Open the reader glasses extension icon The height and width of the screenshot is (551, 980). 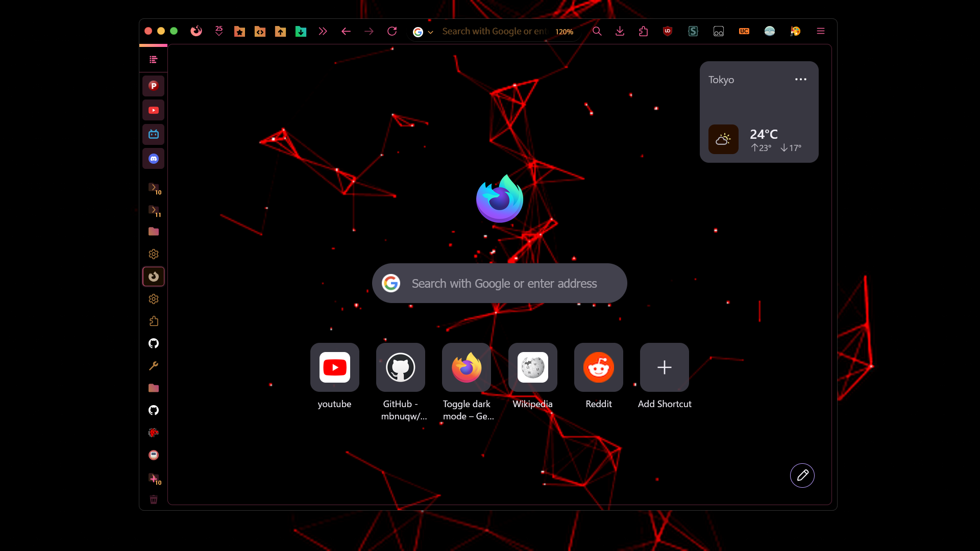[719, 31]
